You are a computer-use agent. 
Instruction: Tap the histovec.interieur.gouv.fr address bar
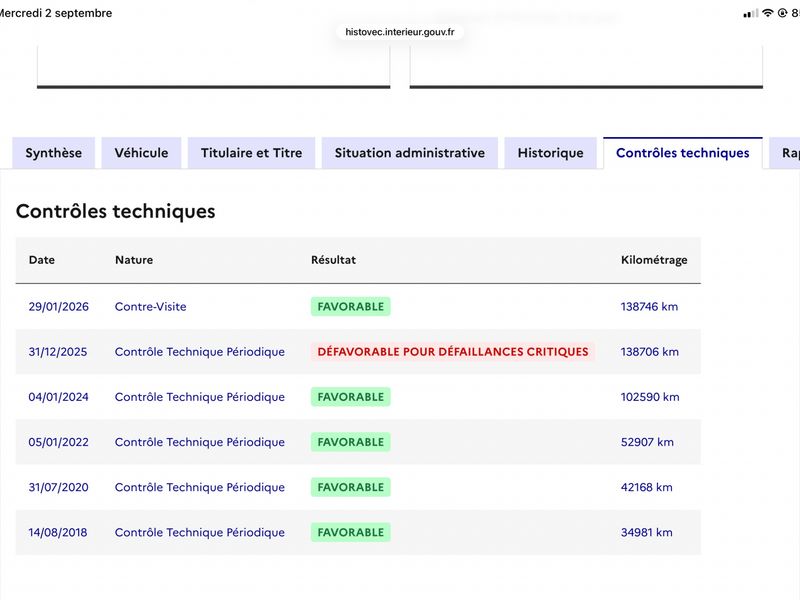[400, 32]
